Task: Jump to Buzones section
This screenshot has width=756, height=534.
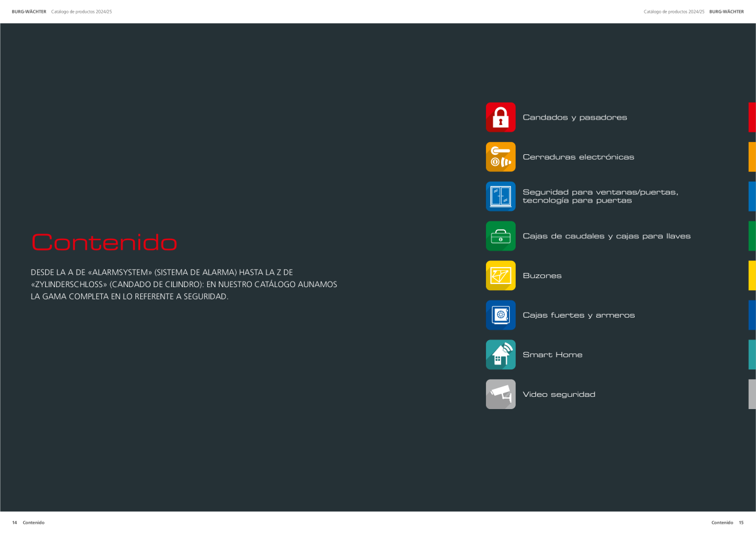Action: point(542,276)
